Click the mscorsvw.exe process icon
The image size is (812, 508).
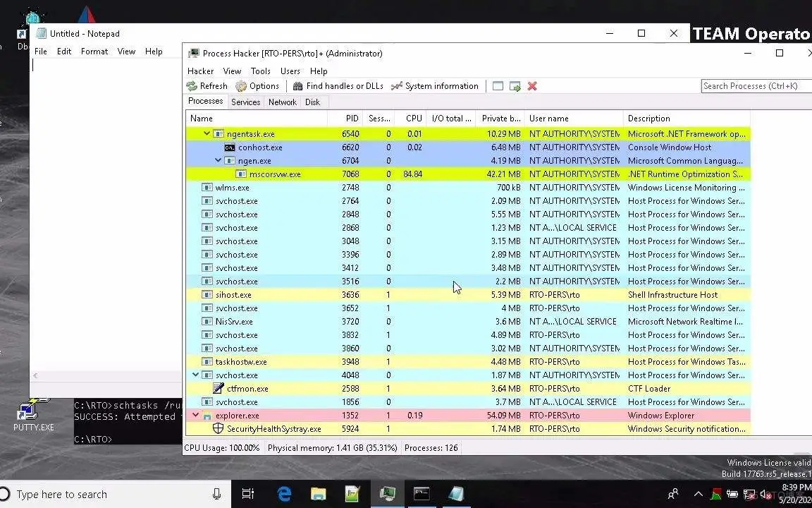241,174
